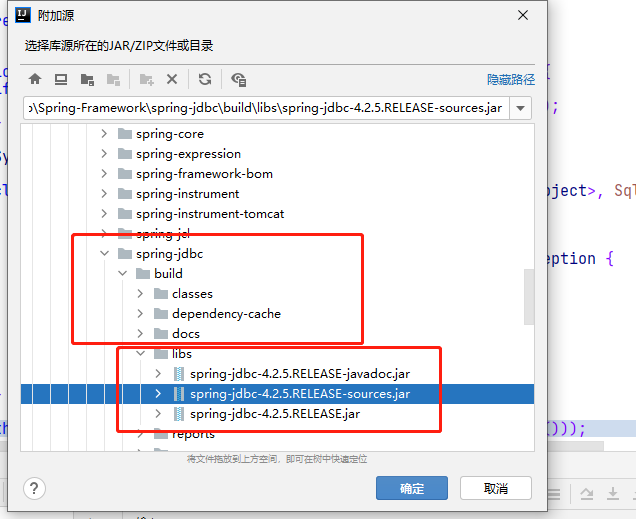Click the build folder icon

pos(143,274)
